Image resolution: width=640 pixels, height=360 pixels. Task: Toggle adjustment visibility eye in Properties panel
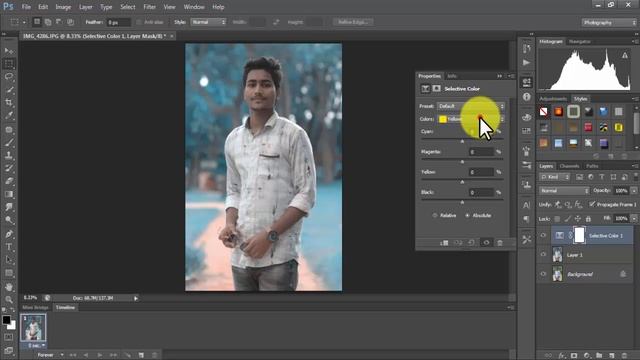click(x=486, y=243)
